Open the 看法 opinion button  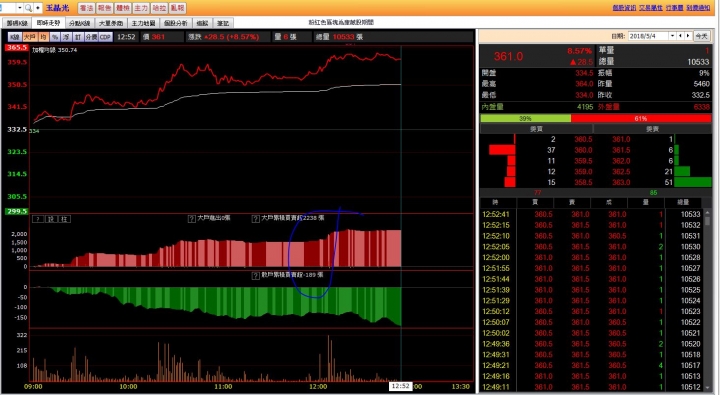pyautogui.click(x=86, y=8)
